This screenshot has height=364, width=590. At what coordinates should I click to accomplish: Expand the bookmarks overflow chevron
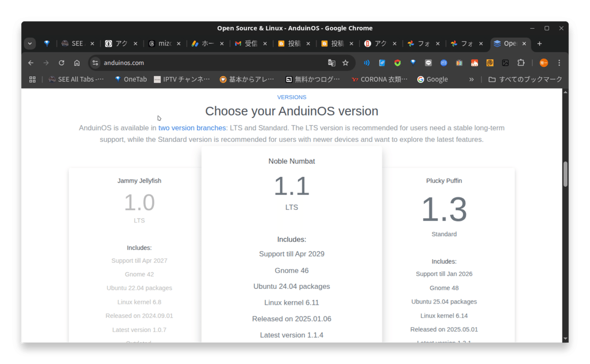pyautogui.click(x=471, y=79)
